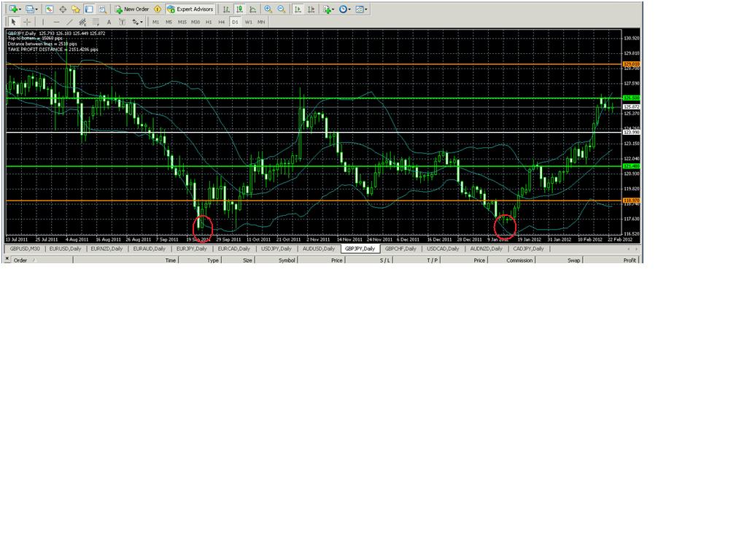Select the Vertical Line tool
The height and width of the screenshot is (560, 747).
point(43,22)
